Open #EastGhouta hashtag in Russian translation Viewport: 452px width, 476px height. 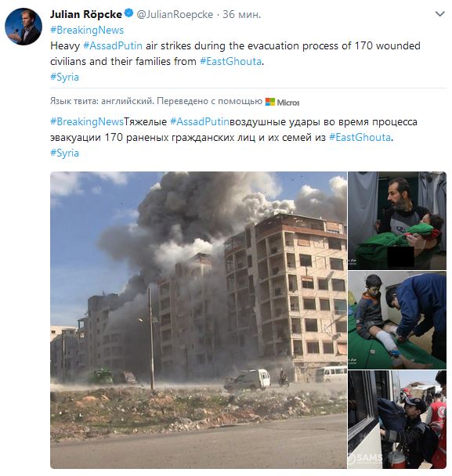[360, 138]
